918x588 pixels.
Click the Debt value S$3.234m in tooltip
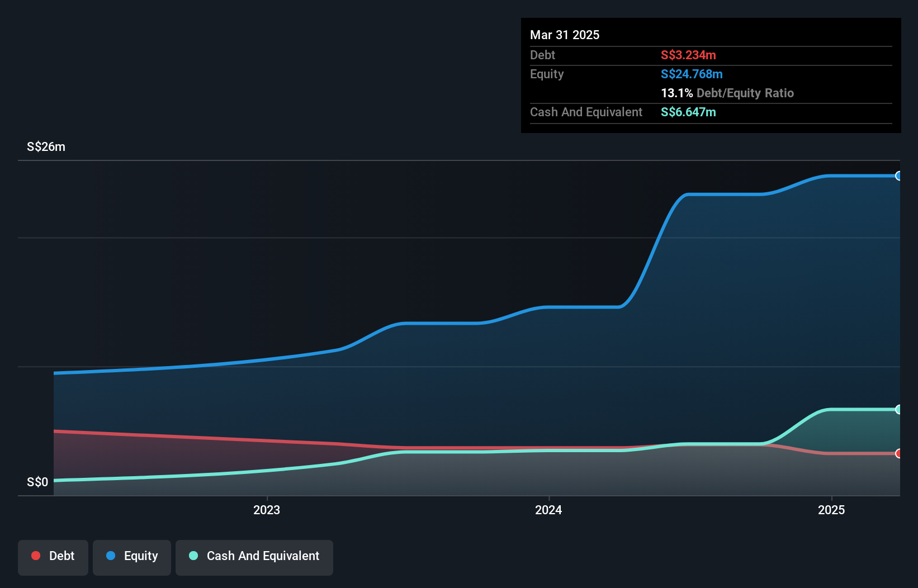[x=688, y=55]
